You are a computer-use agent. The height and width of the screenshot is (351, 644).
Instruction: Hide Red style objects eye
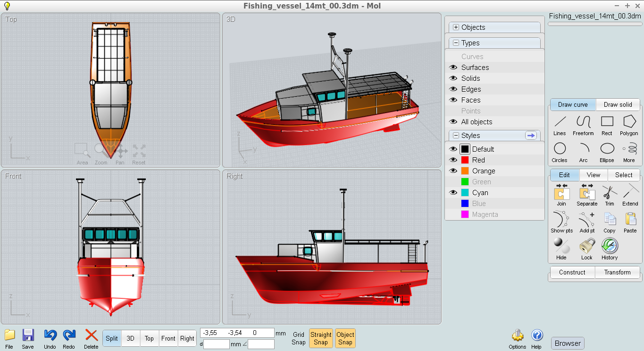tap(453, 160)
